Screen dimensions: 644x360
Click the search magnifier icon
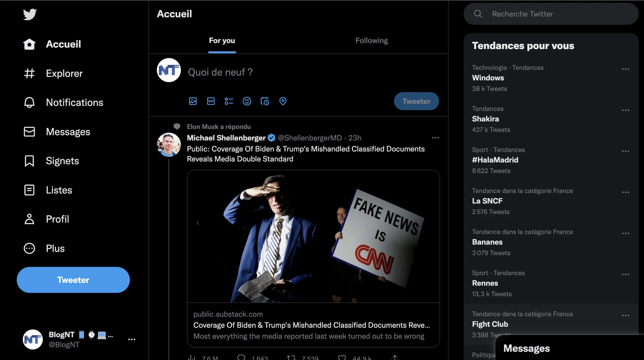[478, 14]
